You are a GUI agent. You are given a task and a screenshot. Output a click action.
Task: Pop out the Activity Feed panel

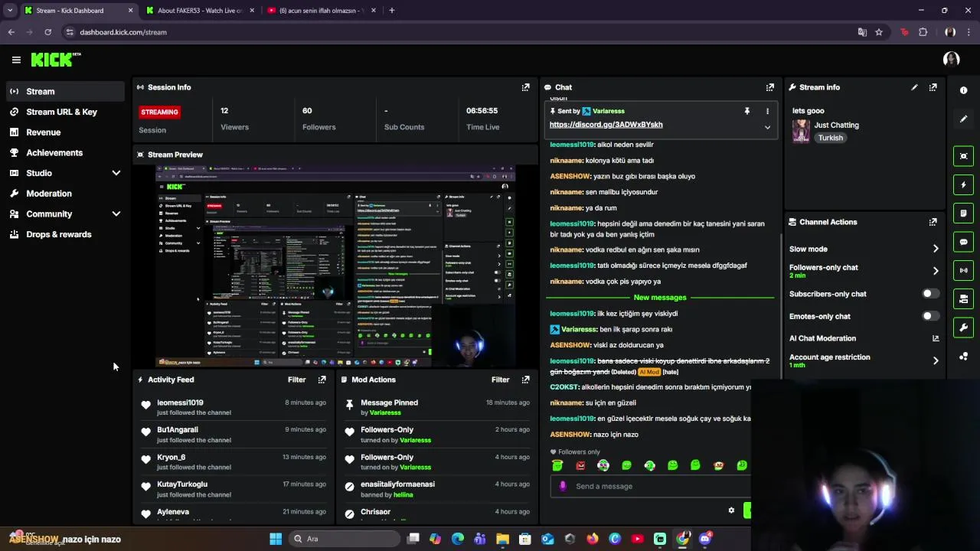[322, 380]
